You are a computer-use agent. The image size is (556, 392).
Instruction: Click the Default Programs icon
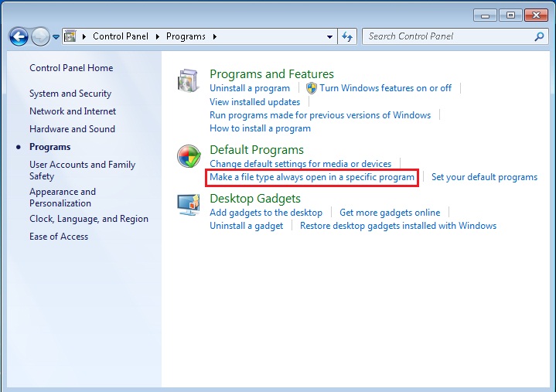coord(189,156)
